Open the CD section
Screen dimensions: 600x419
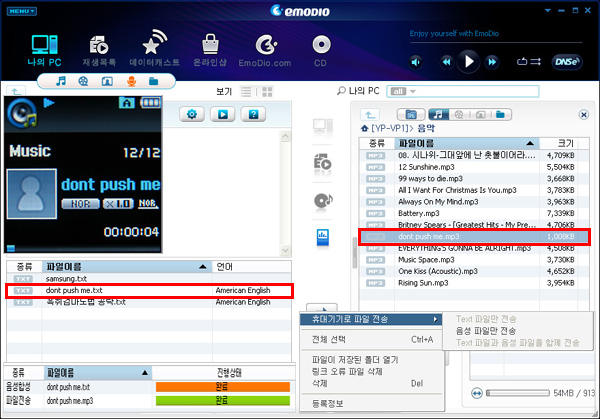(321, 51)
